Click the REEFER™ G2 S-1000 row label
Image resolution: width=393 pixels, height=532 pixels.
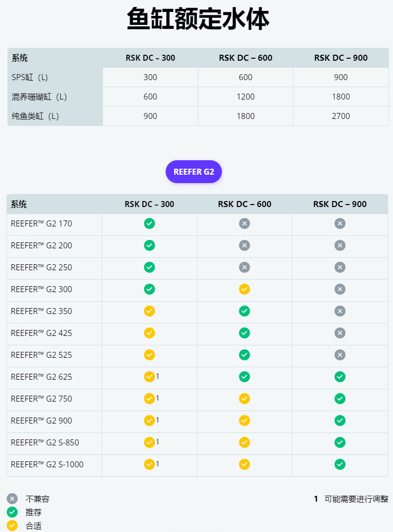[47, 464]
